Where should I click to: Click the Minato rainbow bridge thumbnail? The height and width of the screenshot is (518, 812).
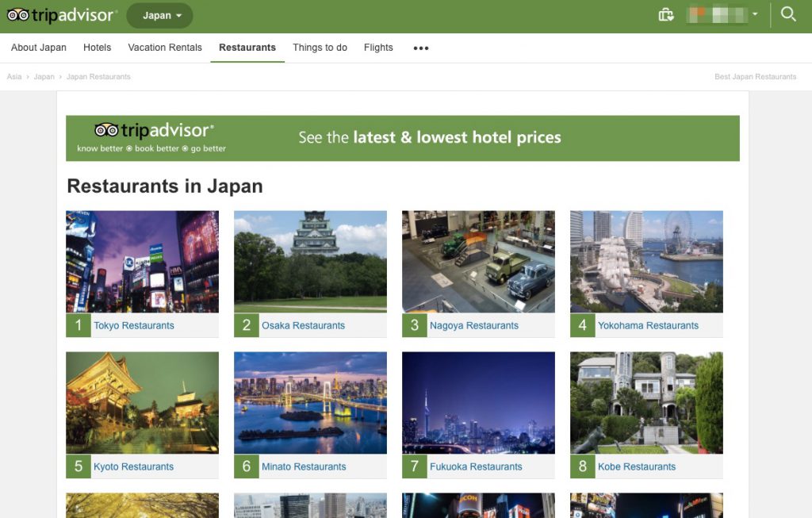click(310, 403)
